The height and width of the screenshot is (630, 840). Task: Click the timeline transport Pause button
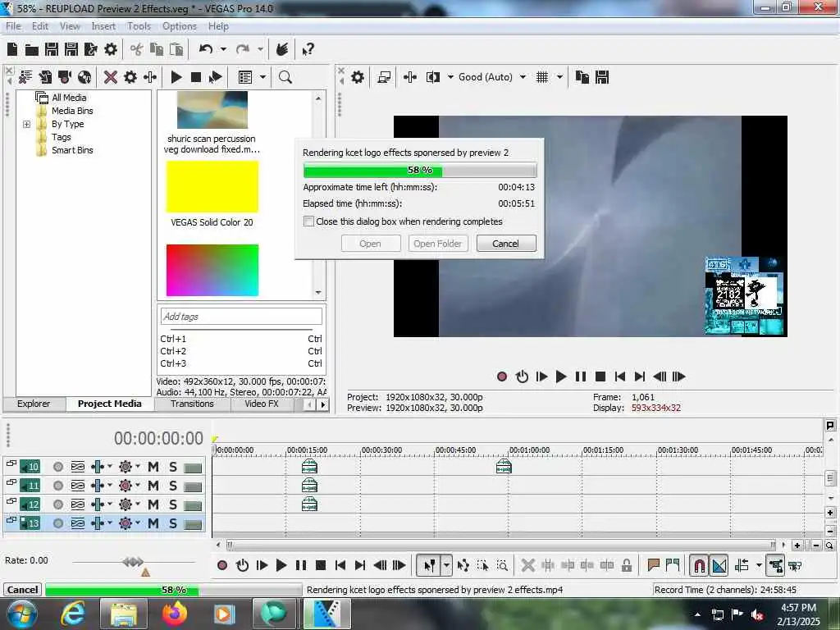[x=301, y=565]
